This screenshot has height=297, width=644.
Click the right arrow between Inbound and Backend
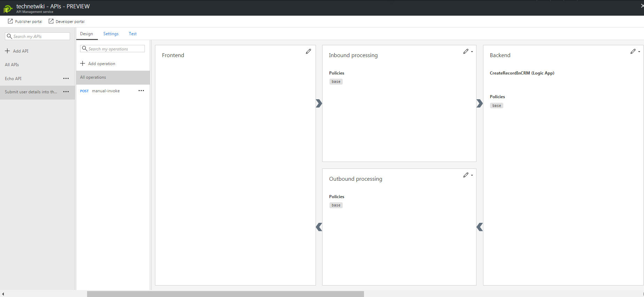[480, 103]
